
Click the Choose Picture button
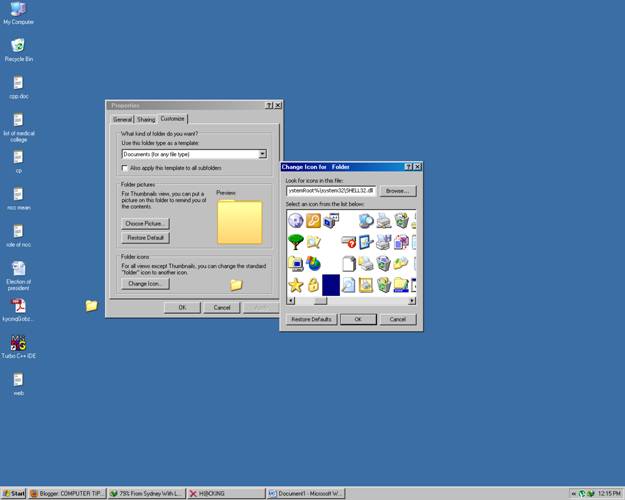[145, 224]
